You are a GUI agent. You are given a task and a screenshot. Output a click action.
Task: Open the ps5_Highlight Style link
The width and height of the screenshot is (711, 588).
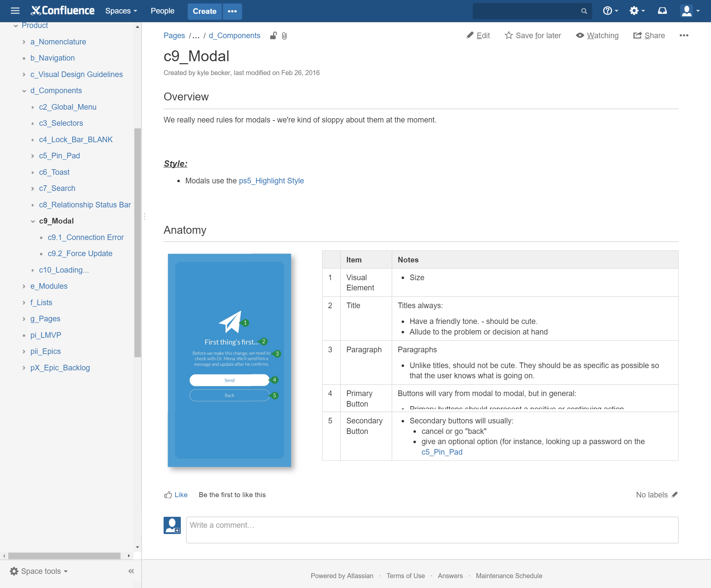coord(271,181)
